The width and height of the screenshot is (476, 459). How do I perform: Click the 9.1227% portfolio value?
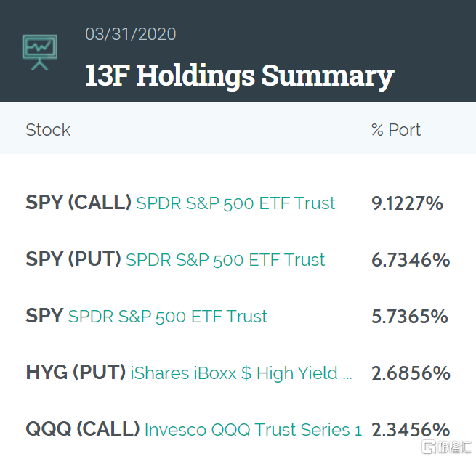pyautogui.click(x=407, y=203)
